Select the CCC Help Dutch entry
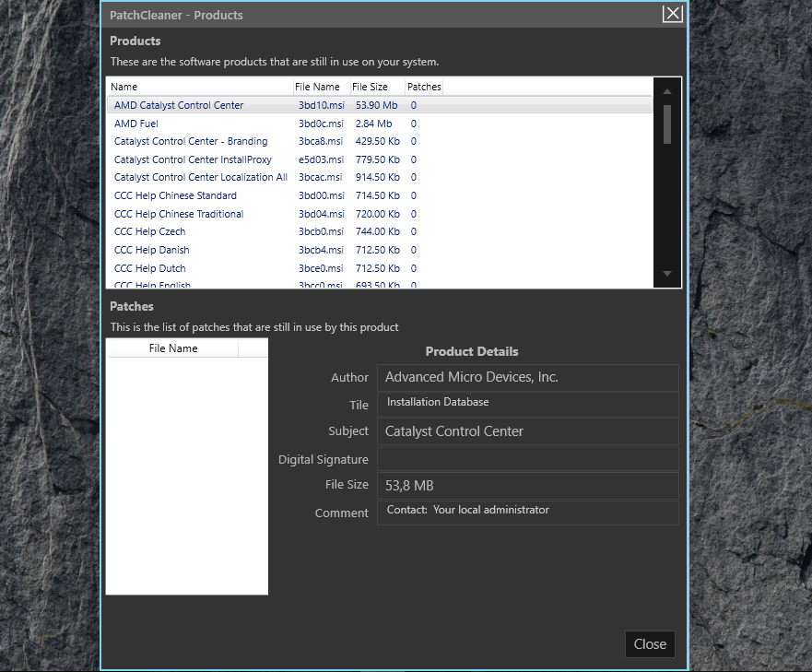Image resolution: width=812 pixels, height=672 pixels. point(149,268)
